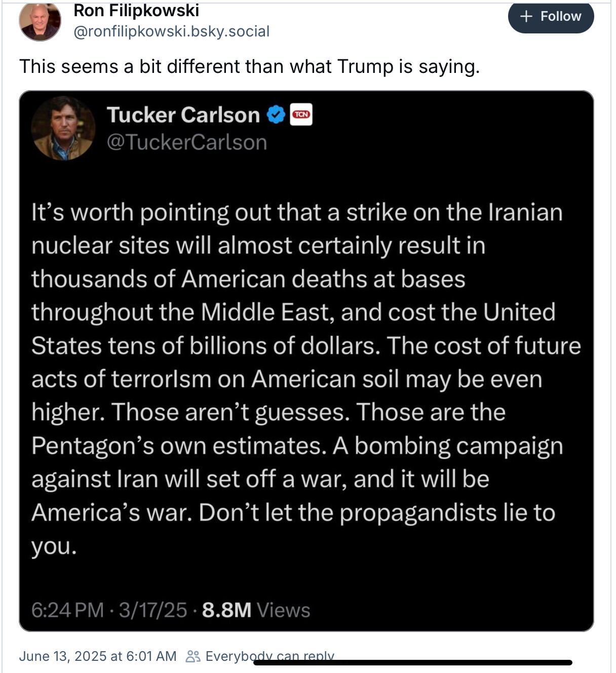616x673 pixels.
Task: Click the red TCN badge icon
Action: (x=301, y=114)
